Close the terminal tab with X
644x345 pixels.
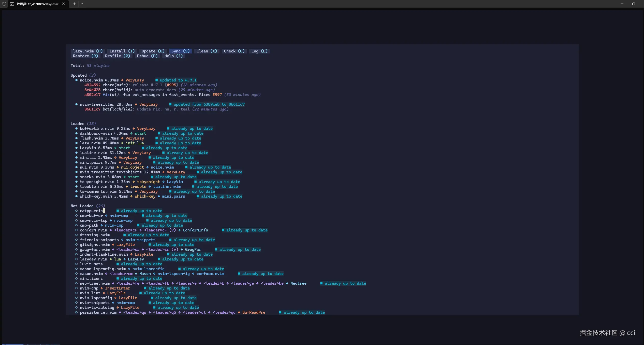pyautogui.click(x=63, y=4)
